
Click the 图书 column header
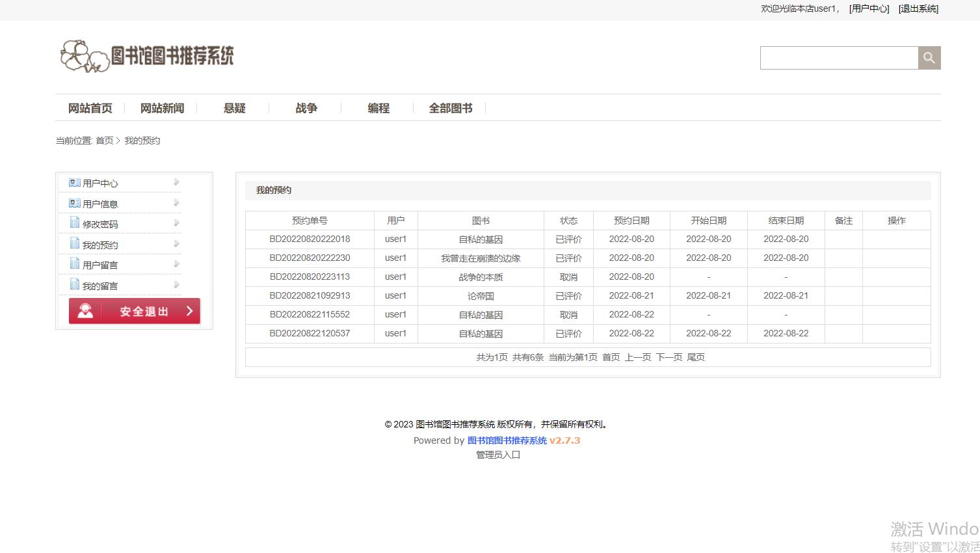(481, 221)
